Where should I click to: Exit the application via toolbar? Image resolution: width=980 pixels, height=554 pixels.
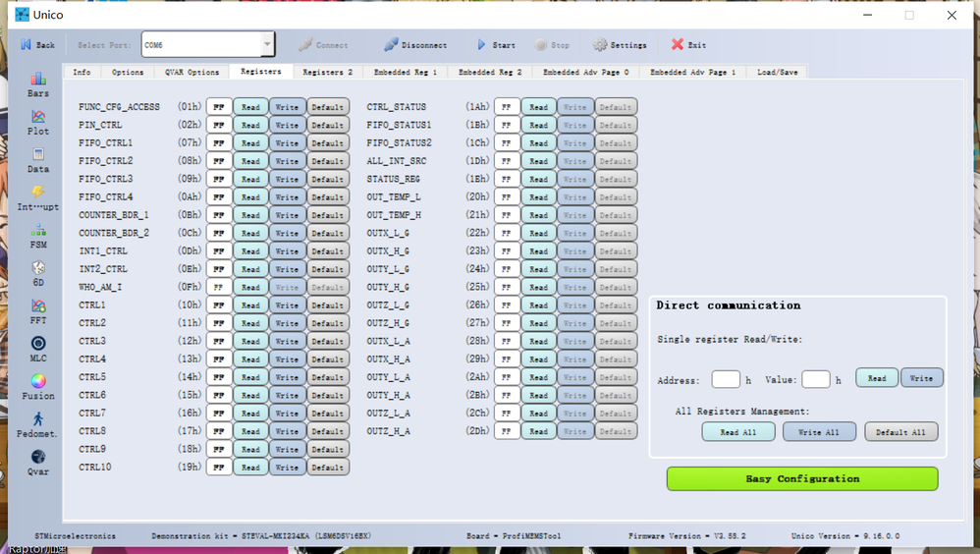tap(688, 45)
